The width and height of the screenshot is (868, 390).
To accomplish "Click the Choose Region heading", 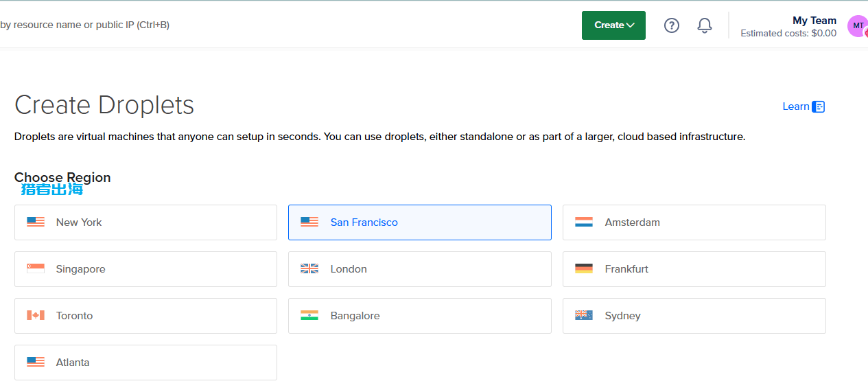I will (x=62, y=177).
